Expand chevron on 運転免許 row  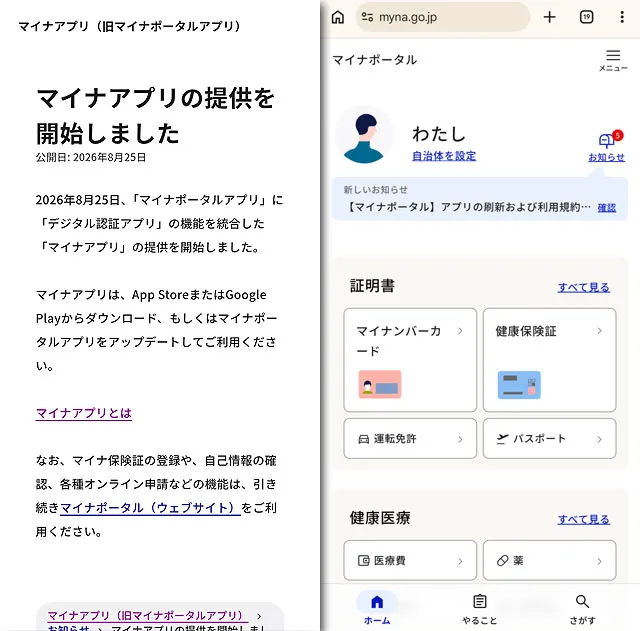click(x=460, y=439)
